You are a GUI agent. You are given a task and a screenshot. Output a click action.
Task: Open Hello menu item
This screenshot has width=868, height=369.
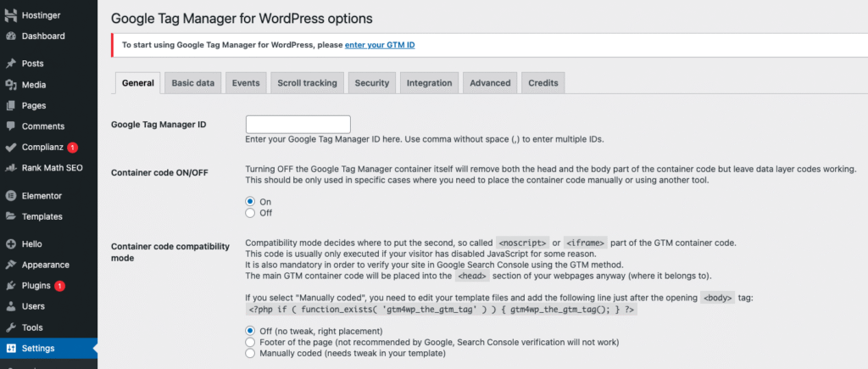coord(48,244)
